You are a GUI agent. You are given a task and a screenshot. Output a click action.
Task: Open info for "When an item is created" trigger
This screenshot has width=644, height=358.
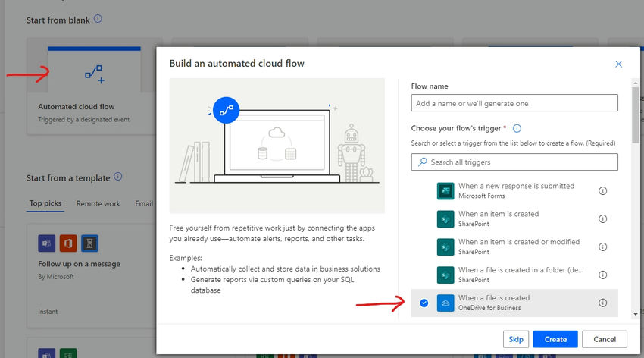click(603, 219)
